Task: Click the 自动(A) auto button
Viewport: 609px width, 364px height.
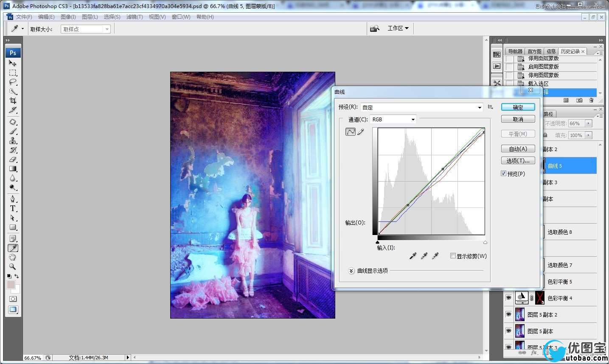Action: click(518, 149)
